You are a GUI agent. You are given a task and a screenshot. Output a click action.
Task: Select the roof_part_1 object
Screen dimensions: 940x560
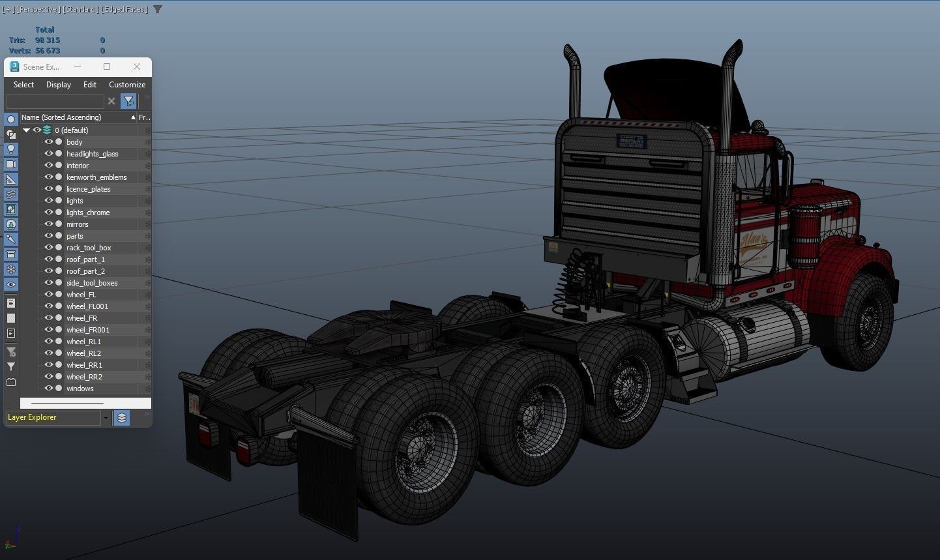coord(85,259)
